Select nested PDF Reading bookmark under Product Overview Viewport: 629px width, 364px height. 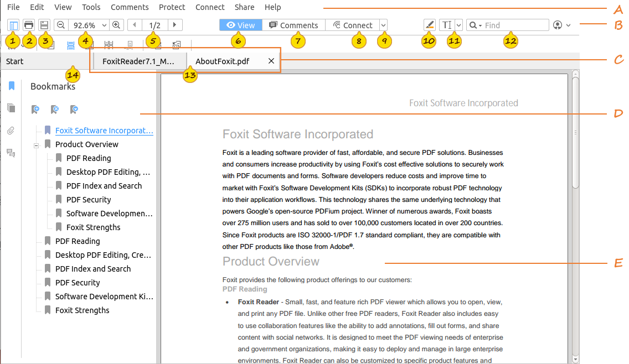tap(89, 158)
